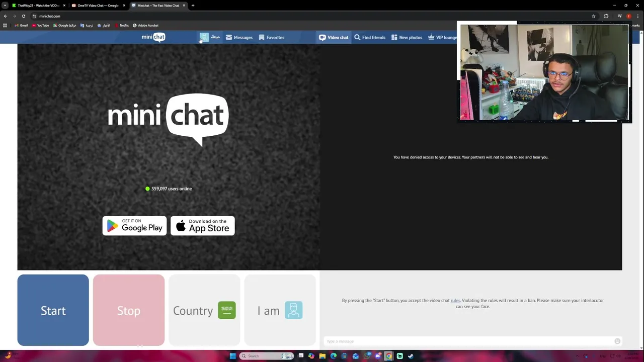This screenshot has width=644, height=362.
Task: Open the Favorites tab
Action: (271, 37)
